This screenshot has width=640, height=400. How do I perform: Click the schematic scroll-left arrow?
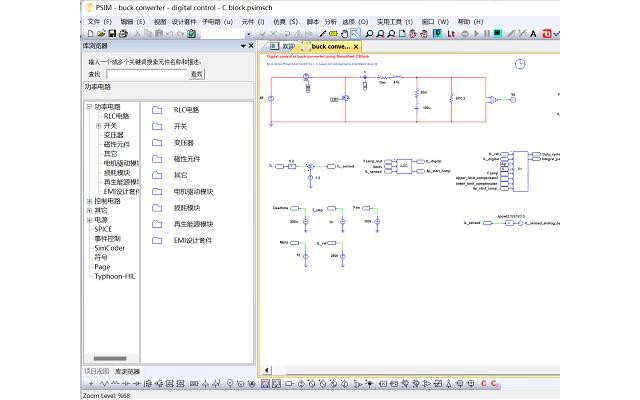click(x=266, y=370)
